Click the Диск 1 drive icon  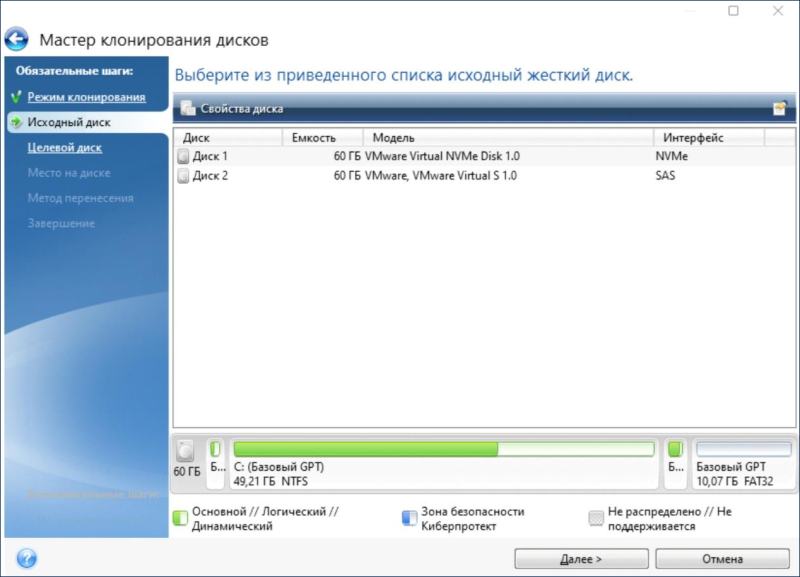click(183, 157)
